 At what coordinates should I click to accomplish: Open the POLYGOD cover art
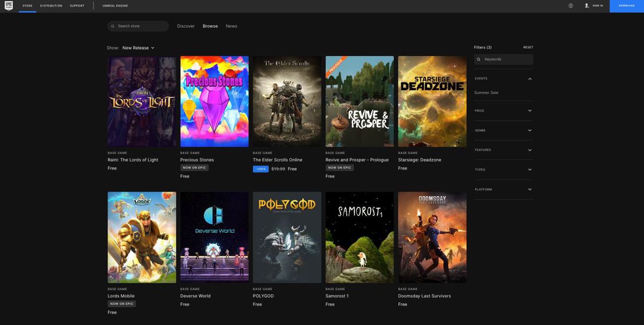(287, 238)
